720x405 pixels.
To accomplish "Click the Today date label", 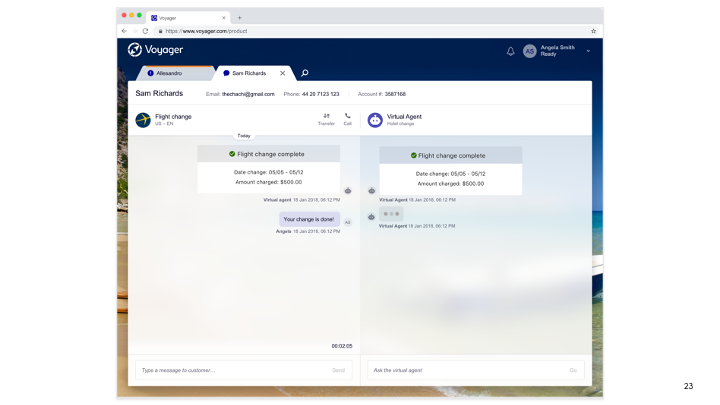I will (x=244, y=135).
